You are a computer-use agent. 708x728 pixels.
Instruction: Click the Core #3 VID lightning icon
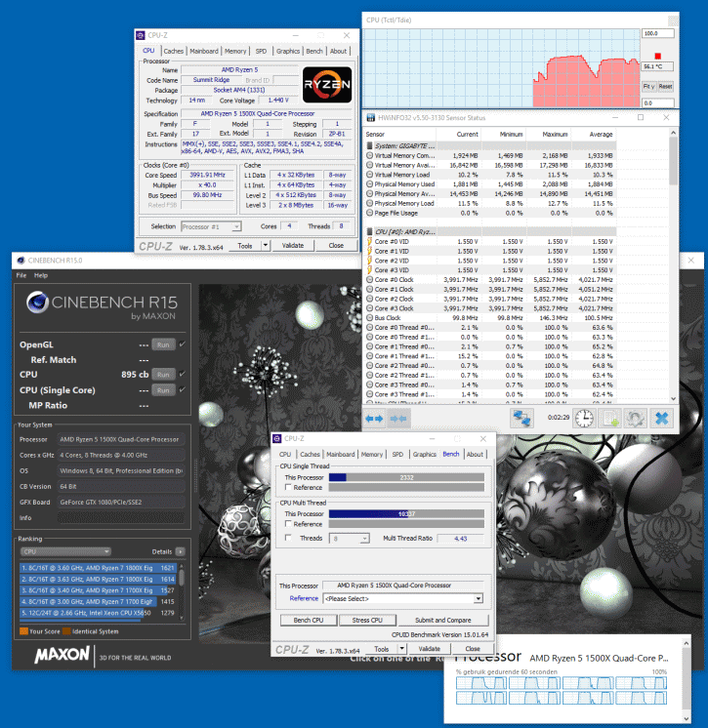tap(370, 269)
